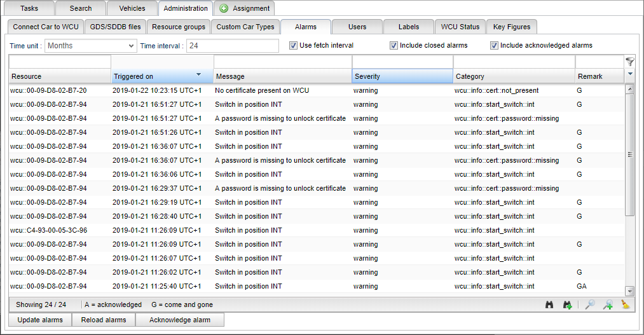Screen dimensions: 644x335
Task: Switch to the WCU Status tab
Action: 460,27
